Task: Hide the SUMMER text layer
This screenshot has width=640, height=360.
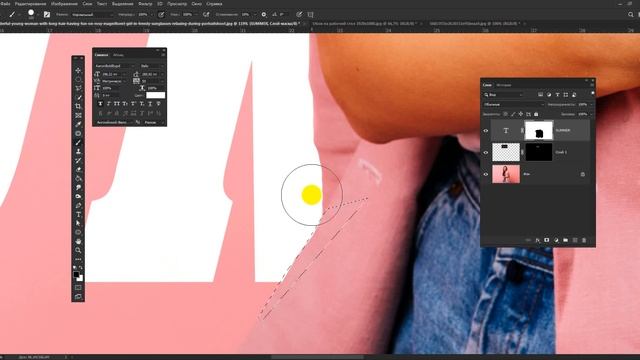Action: tap(486, 131)
